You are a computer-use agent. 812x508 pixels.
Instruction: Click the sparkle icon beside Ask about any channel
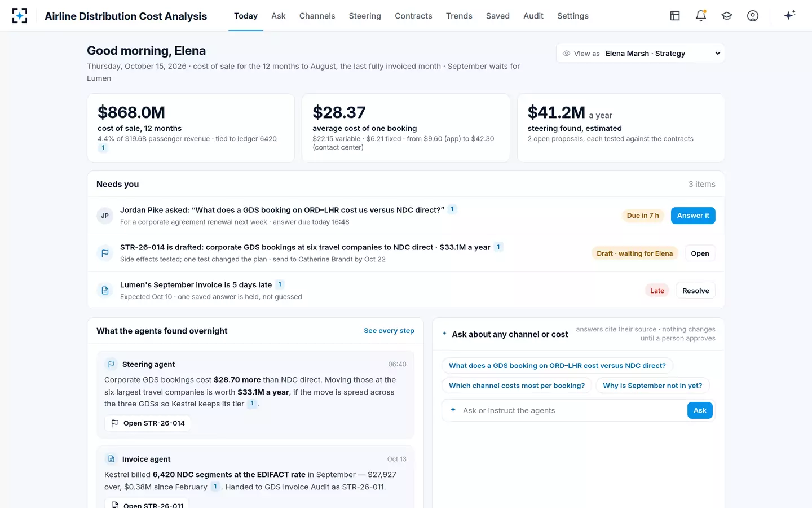[445, 334]
